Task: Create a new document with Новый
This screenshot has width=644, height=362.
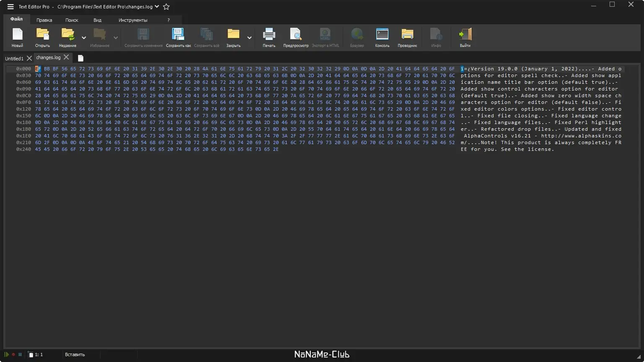Action: click(x=17, y=38)
